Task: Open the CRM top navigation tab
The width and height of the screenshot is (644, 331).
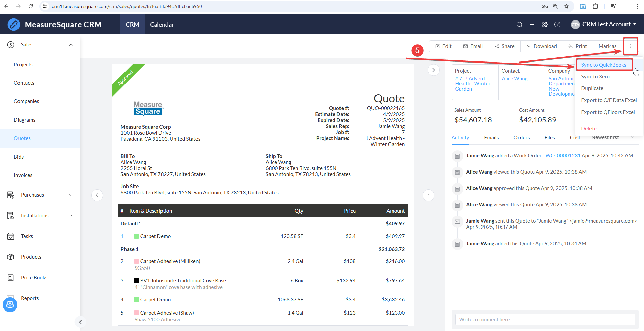Action: pos(132,25)
